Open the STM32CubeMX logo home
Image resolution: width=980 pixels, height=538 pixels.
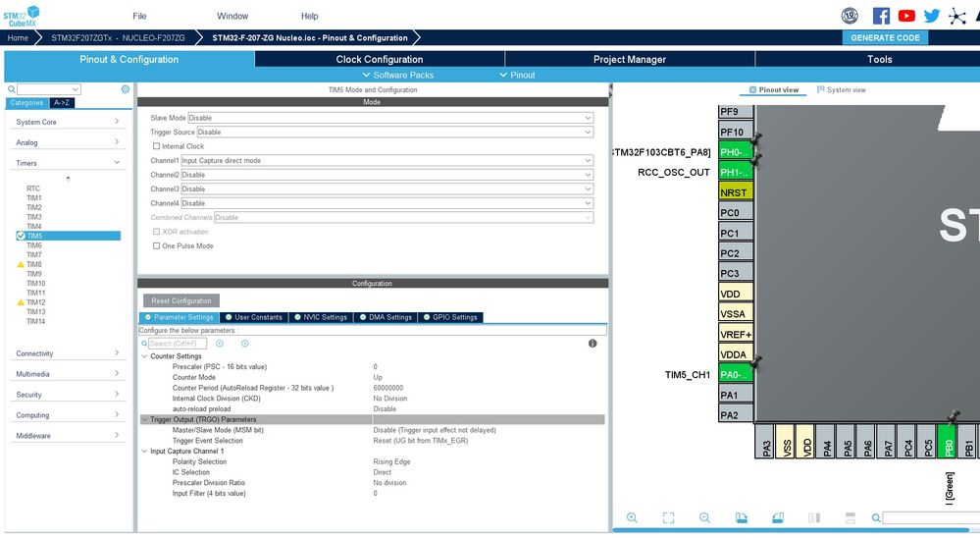(22, 17)
